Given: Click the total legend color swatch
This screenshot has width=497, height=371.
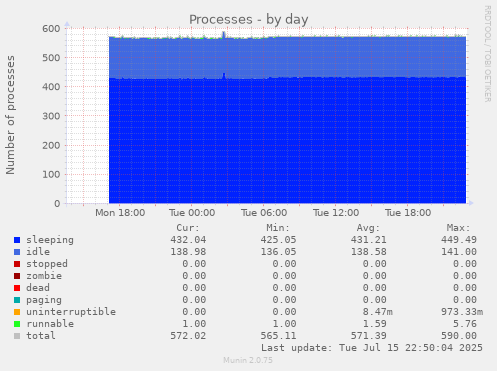Looking at the screenshot, I should click(x=17, y=336).
